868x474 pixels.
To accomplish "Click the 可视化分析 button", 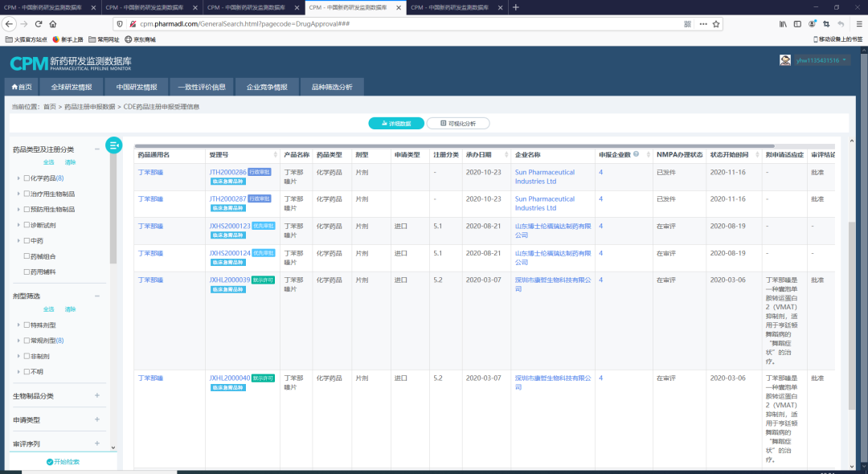I will pos(457,124).
